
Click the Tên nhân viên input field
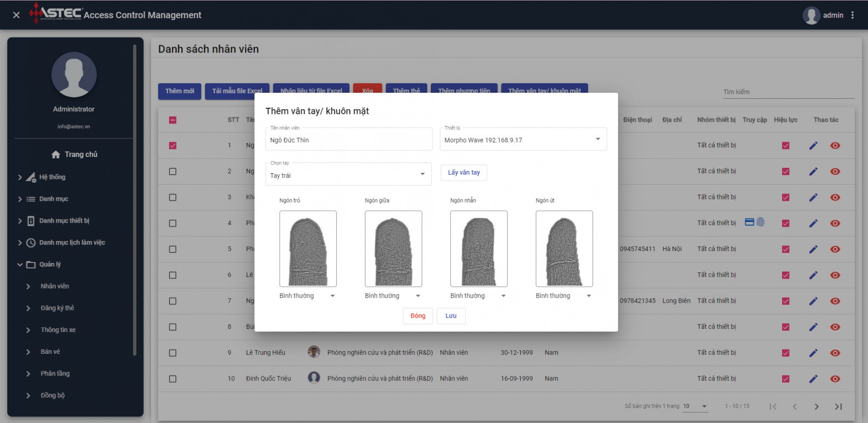click(x=349, y=139)
